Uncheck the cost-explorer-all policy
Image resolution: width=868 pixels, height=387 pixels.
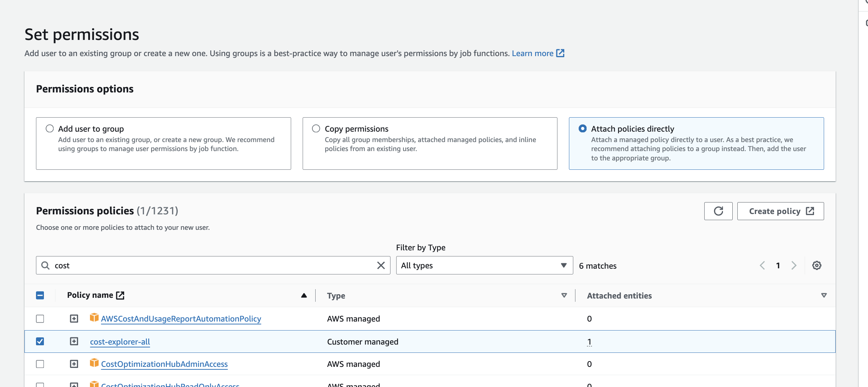40,341
